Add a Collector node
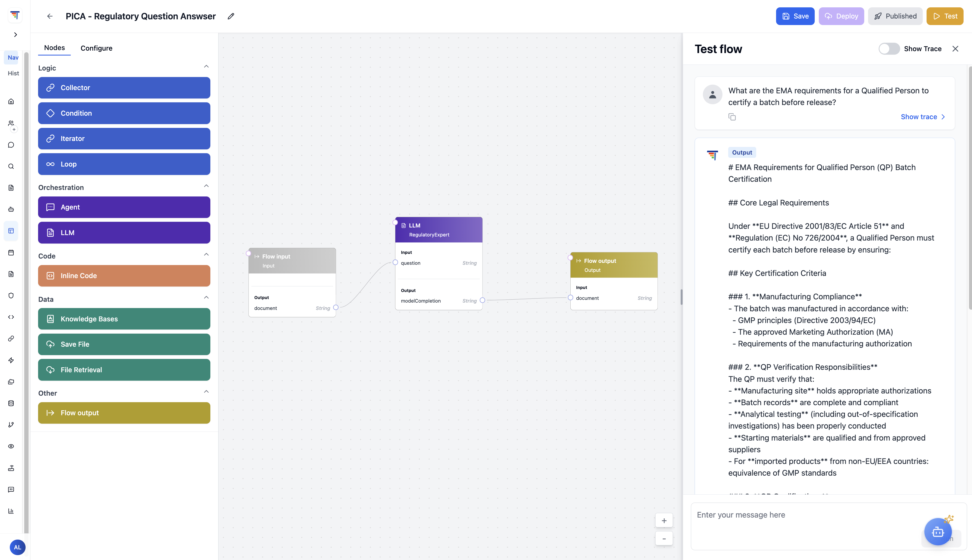972x560 pixels. [x=124, y=88]
